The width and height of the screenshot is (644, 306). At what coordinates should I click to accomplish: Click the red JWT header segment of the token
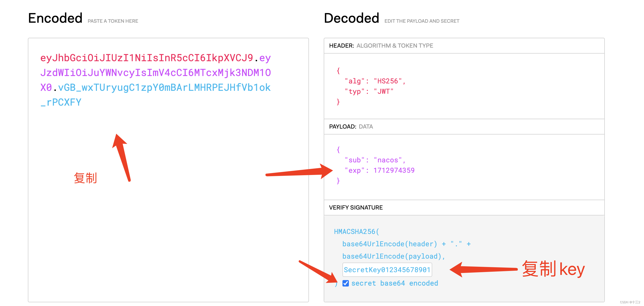146,58
